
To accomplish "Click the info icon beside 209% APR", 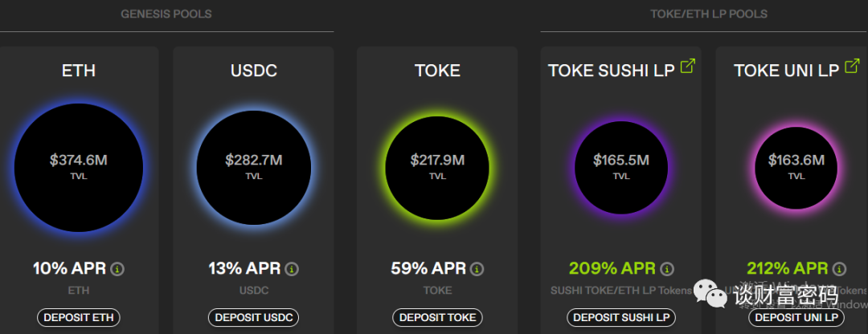I will (667, 269).
